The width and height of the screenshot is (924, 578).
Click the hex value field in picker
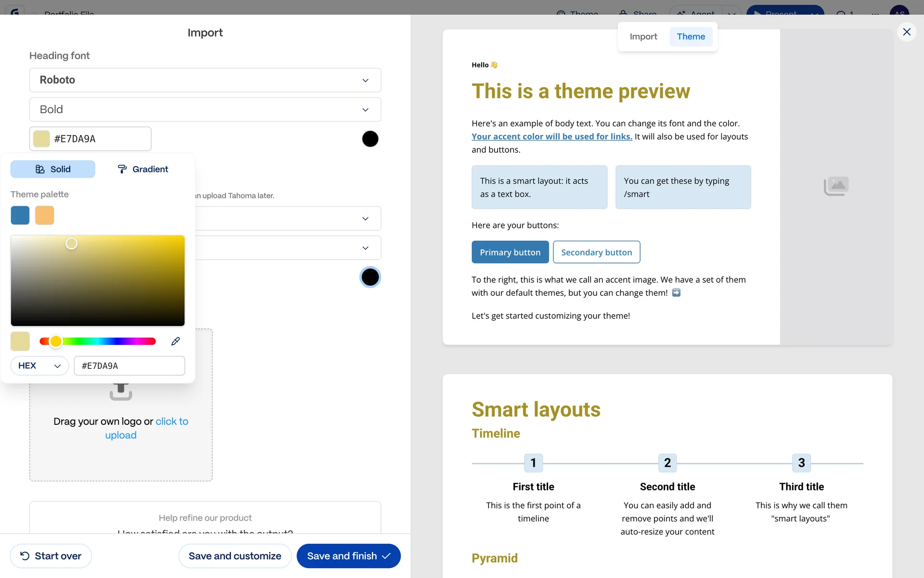pos(129,366)
